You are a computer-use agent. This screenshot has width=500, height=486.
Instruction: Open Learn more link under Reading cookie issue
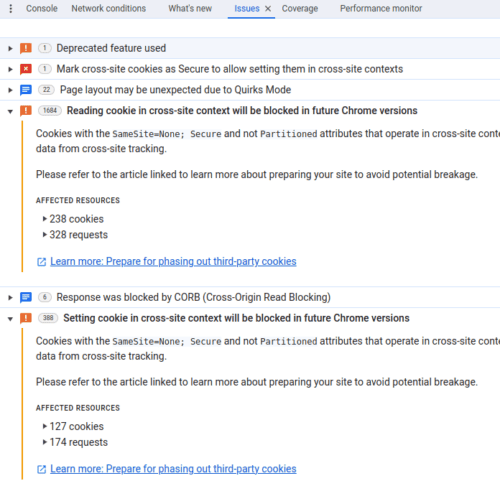click(x=173, y=262)
